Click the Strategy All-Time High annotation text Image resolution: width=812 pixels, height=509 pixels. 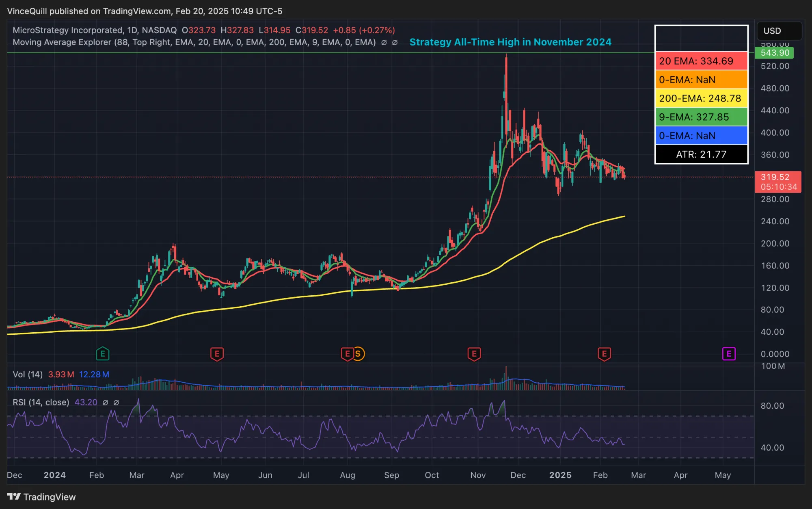pyautogui.click(x=511, y=42)
